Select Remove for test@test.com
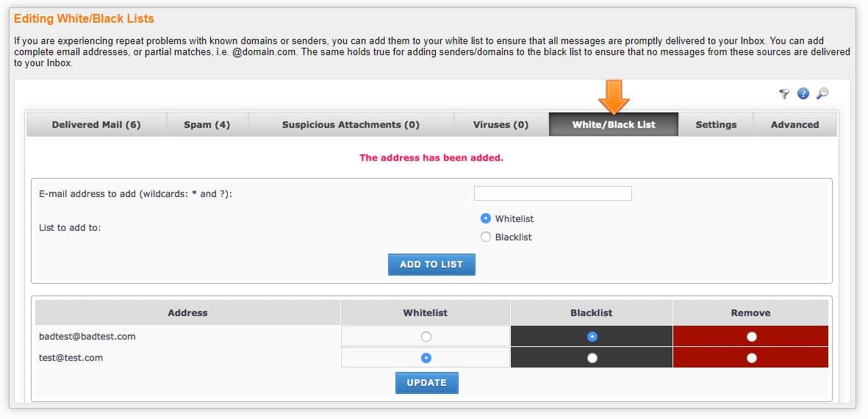 (x=751, y=358)
